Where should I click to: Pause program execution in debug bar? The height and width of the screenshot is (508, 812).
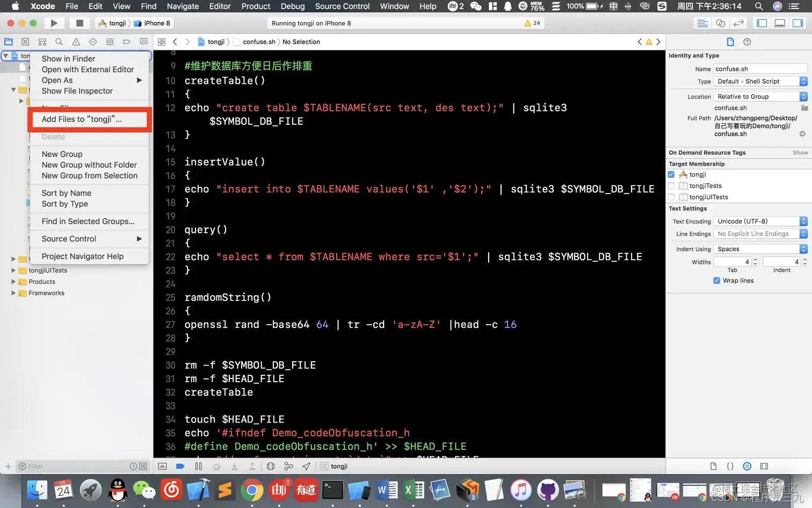(199, 466)
